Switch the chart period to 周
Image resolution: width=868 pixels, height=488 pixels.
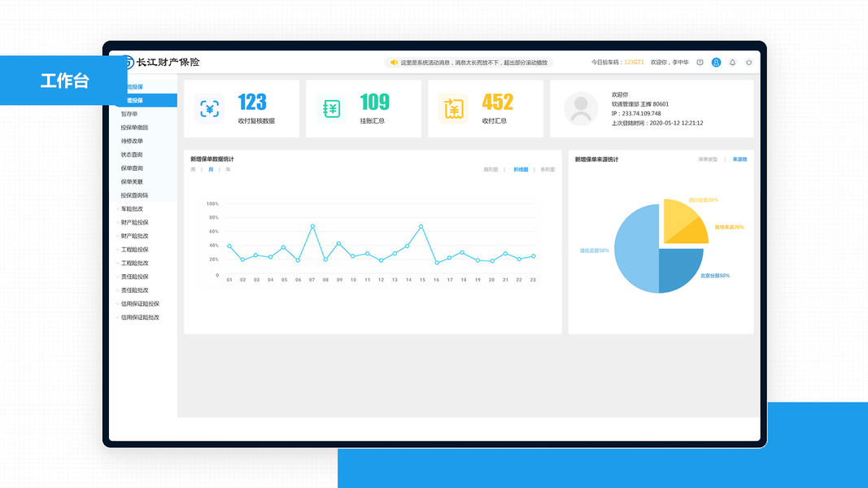point(193,169)
